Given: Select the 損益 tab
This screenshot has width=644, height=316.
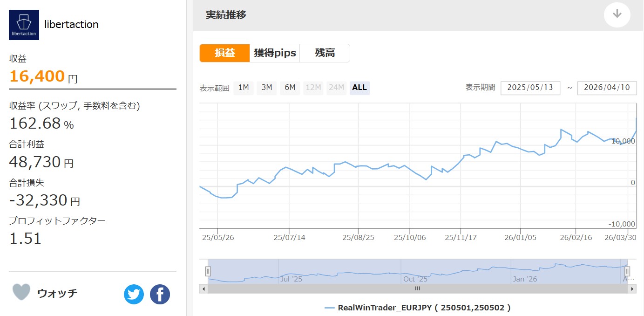Looking at the screenshot, I should (x=224, y=53).
